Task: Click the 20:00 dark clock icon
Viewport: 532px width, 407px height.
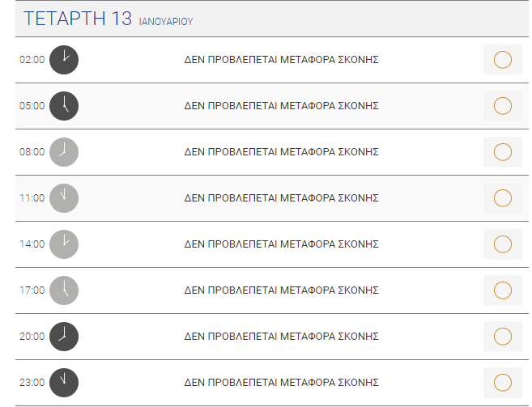Action: click(64, 337)
